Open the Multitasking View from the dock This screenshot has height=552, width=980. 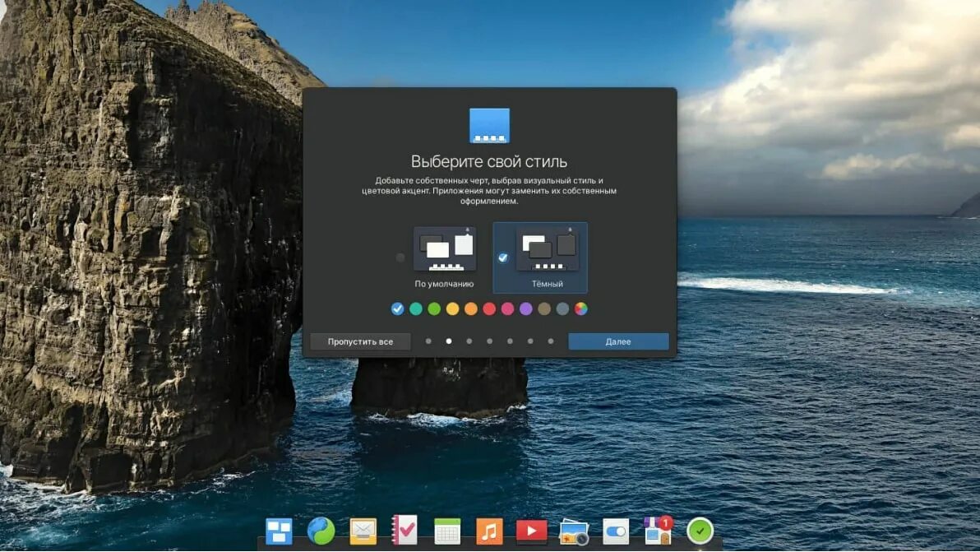coord(279,531)
